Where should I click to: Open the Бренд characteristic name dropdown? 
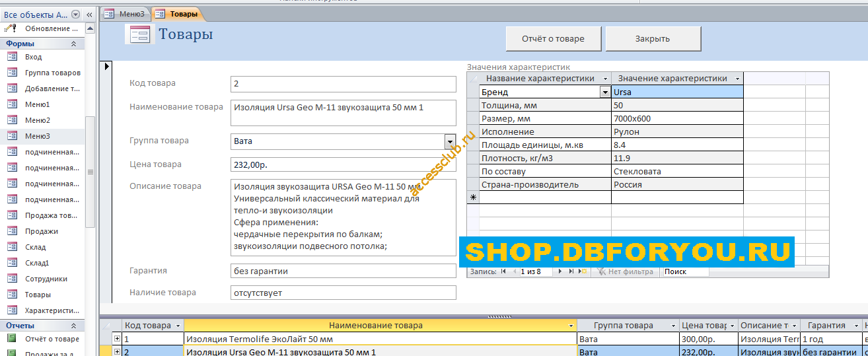tap(605, 92)
